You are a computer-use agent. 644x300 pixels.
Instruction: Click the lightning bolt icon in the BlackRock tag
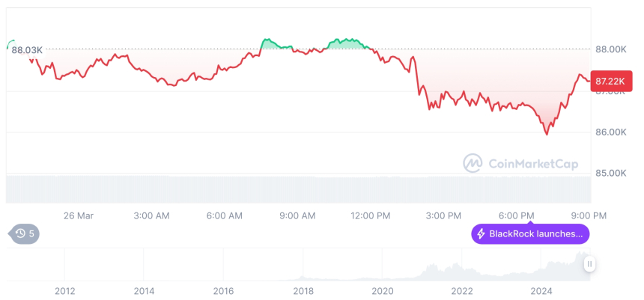481,234
